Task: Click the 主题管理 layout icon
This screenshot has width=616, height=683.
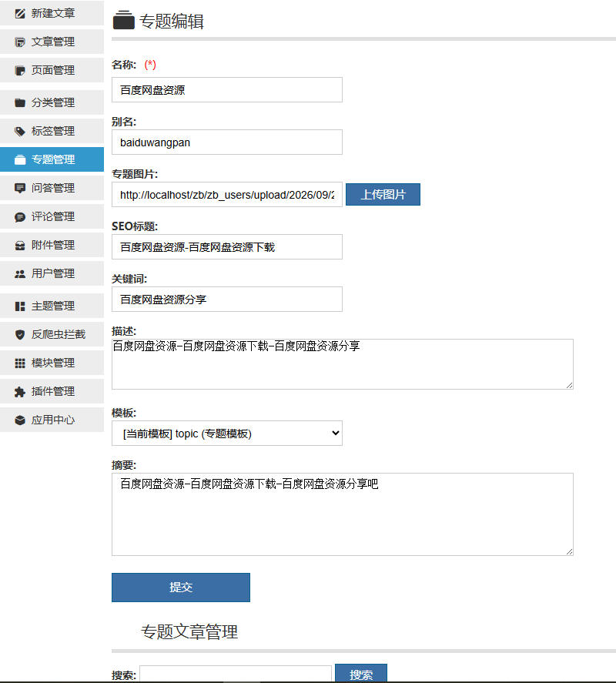Action: pyautogui.click(x=20, y=306)
